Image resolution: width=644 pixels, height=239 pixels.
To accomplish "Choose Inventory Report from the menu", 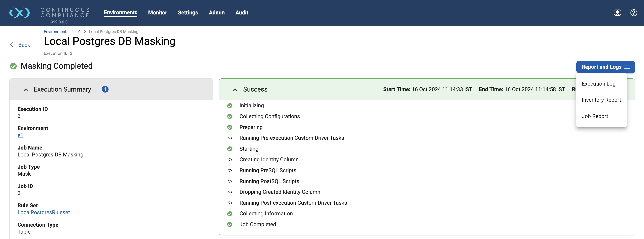I will click(601, 100).
